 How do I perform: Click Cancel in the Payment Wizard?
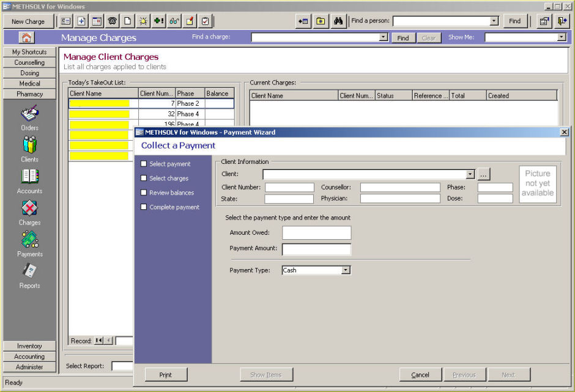pyautogui.click(x=420, y=375)
